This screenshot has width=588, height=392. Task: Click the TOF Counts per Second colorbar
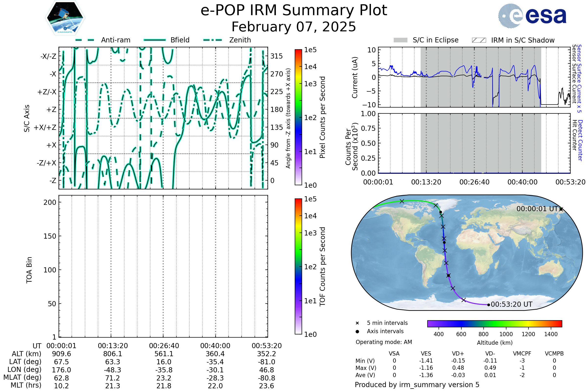(x=298, y=266)
